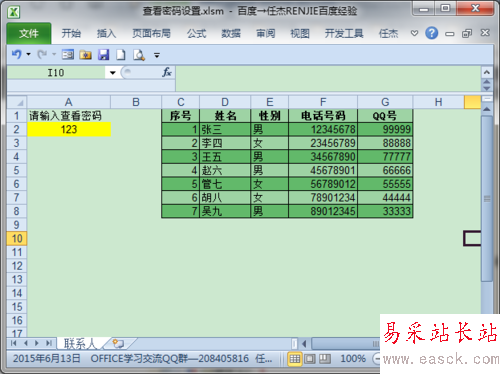This screenshot has width=500, height=374.
Task: Click the form icon in quick access toolbar
Action: [x=68, y=54]
